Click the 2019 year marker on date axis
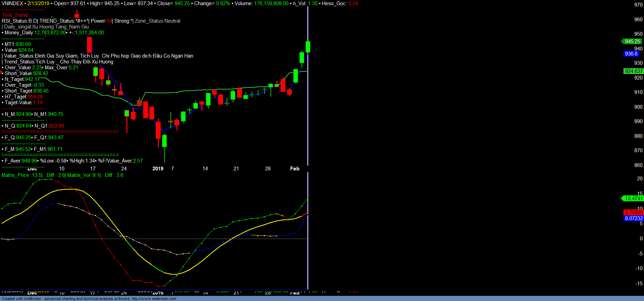This screenshot has width=644, height=301. point(158,169)
